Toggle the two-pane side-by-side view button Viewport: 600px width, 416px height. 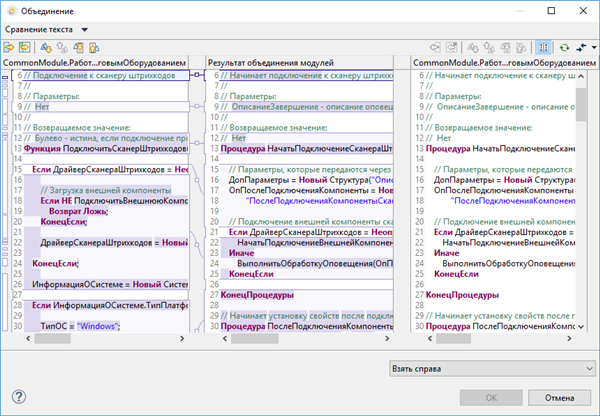(x=543, y=47)
